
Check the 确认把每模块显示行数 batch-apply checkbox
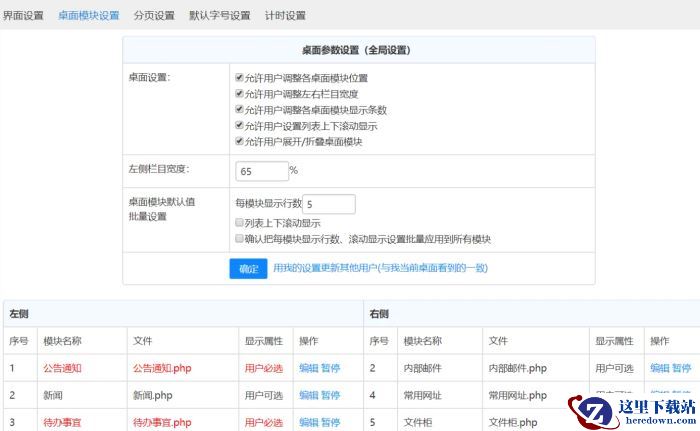(239, 239)
